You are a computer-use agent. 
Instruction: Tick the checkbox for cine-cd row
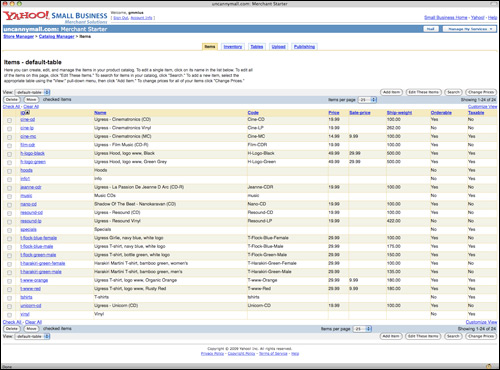tap(9, 120)
